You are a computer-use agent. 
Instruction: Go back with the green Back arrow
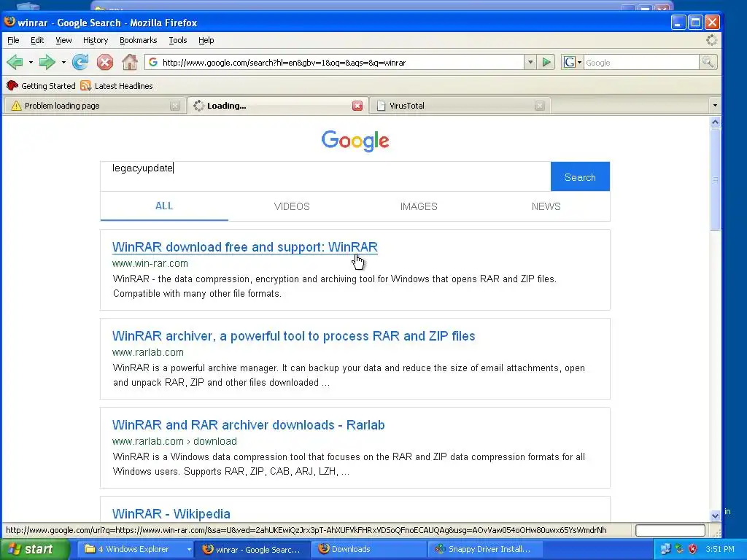coord(15,62)
